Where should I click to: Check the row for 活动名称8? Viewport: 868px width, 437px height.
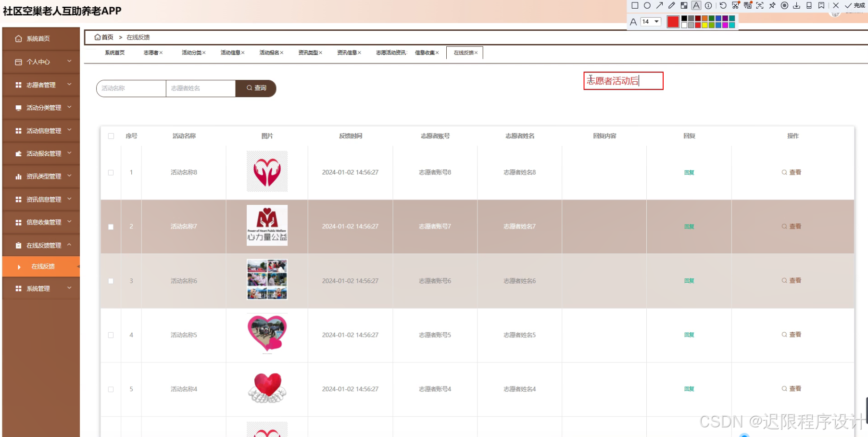click(111, 173)
